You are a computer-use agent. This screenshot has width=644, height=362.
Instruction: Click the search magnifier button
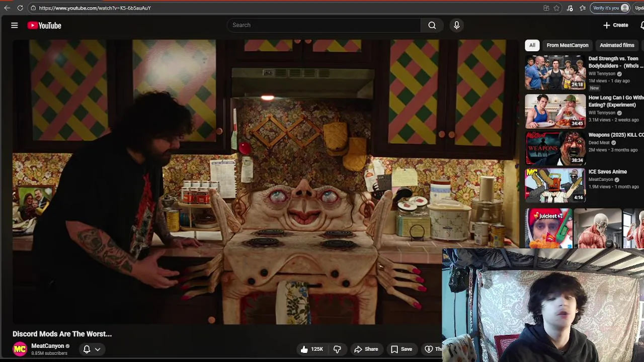click(x=432, y=25)
